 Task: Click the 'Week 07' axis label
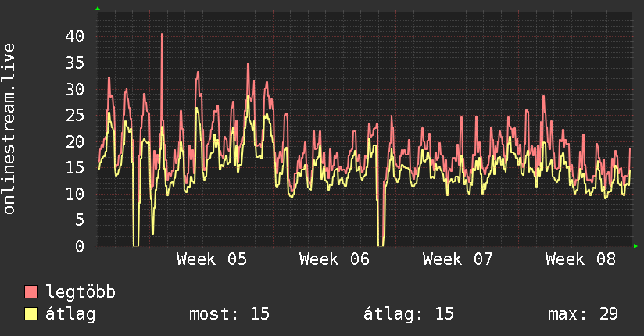pyautogui.click(x=457, y=259)
